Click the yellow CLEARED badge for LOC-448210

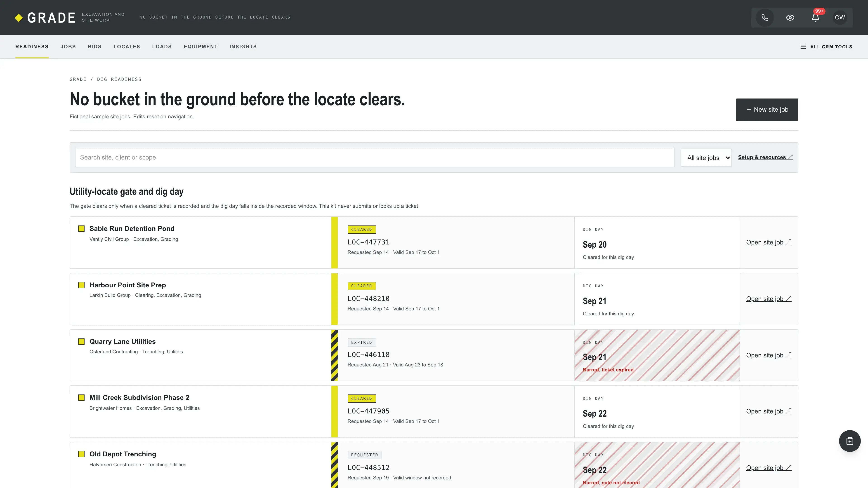point(362,286)
